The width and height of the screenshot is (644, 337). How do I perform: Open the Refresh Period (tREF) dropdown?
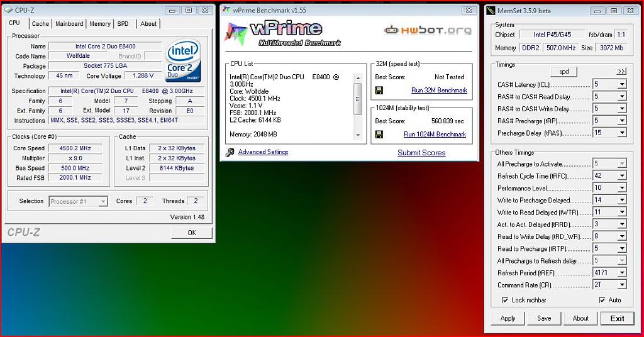tap(622, 273)
